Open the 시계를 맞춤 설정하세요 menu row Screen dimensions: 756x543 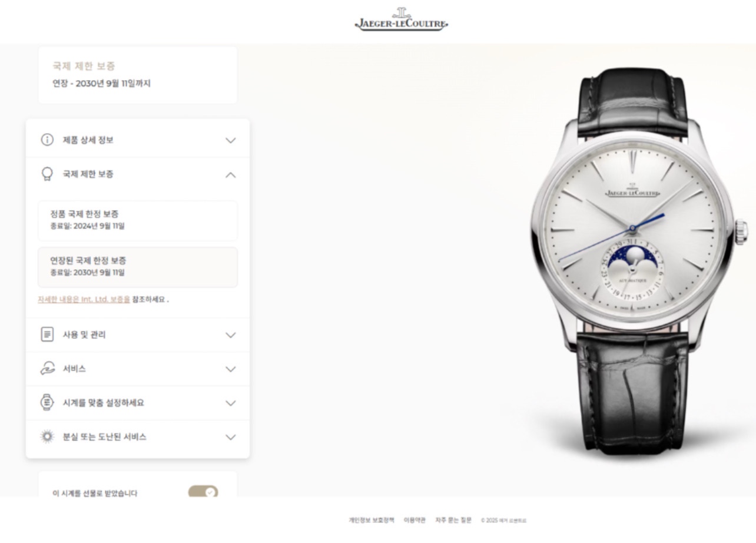(138, 403)
